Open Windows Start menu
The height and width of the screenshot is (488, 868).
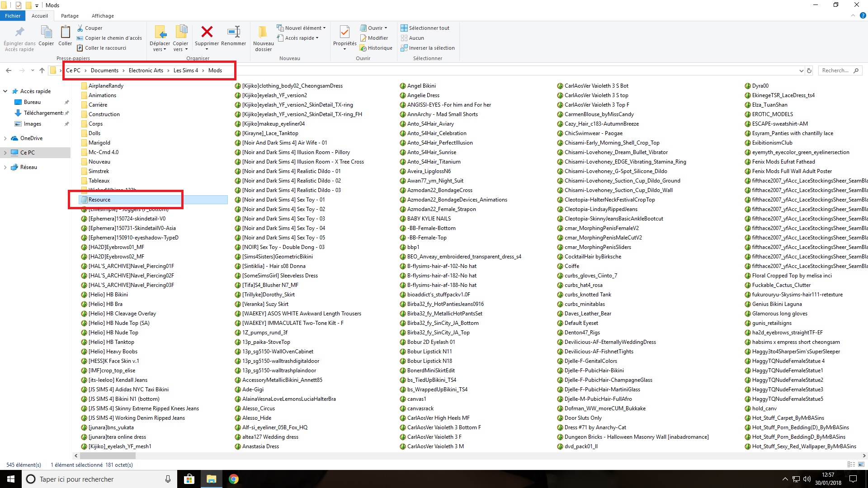coord(11,479)
